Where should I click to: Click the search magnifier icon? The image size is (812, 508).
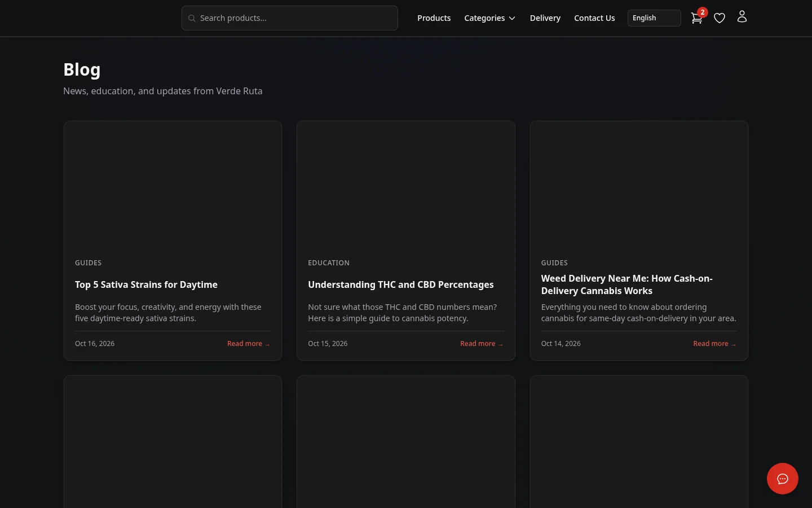tap(192, 18)
